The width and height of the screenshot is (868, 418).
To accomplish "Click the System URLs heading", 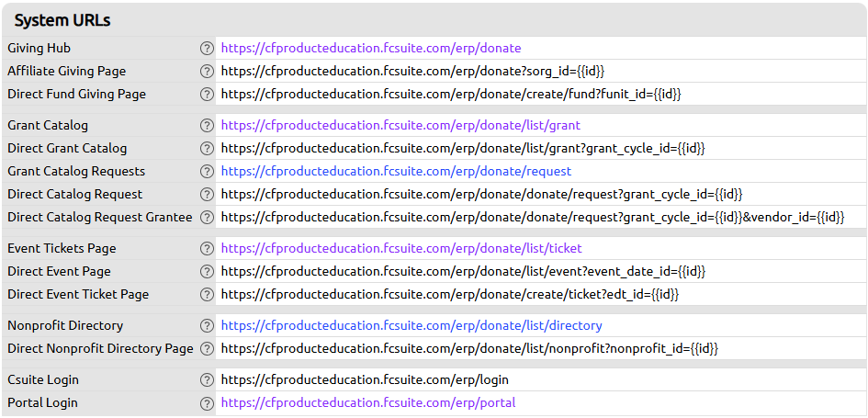I will click(62, 21).
